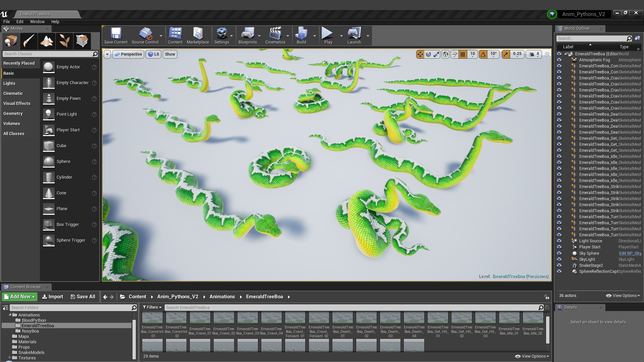This screenshot has width=644, height=362.
Task: Toggle grid snapping in the viewport
Action: coord(463,54)
